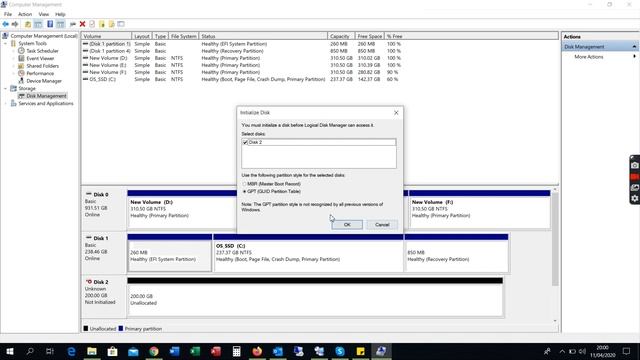Image resolution: width=640 pixels, height=360 pixels.
Task: Select GPT (GUID Partition Table) option
Action: [x=244, y=191]
